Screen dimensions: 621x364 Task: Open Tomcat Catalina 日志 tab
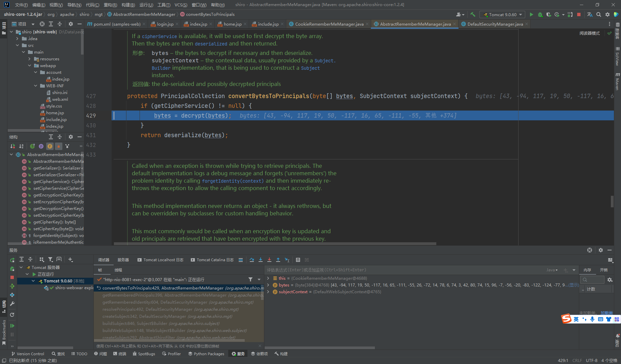tap(212, 260)
